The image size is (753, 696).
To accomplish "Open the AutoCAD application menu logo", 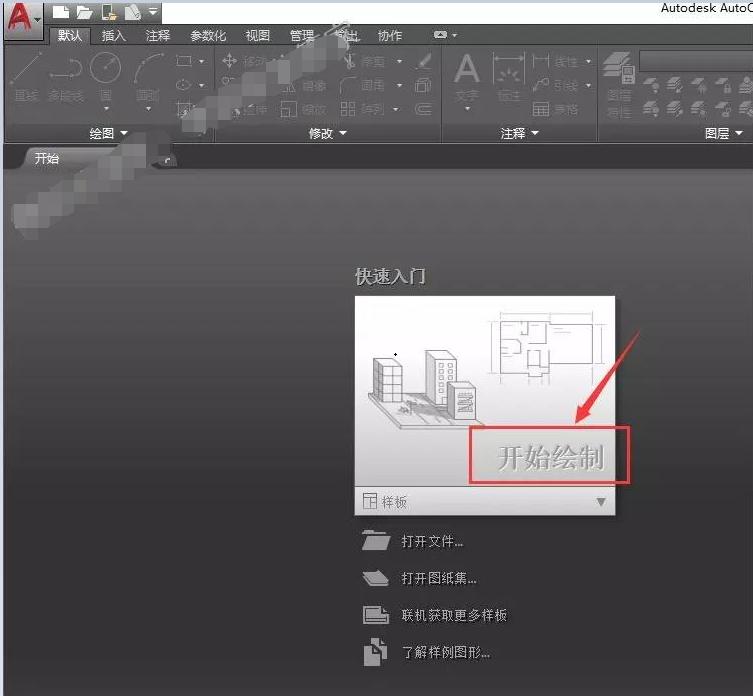I will (23, 19).
